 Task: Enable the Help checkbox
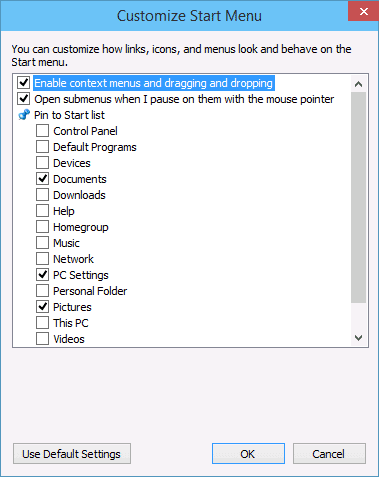tap(42, 211)
